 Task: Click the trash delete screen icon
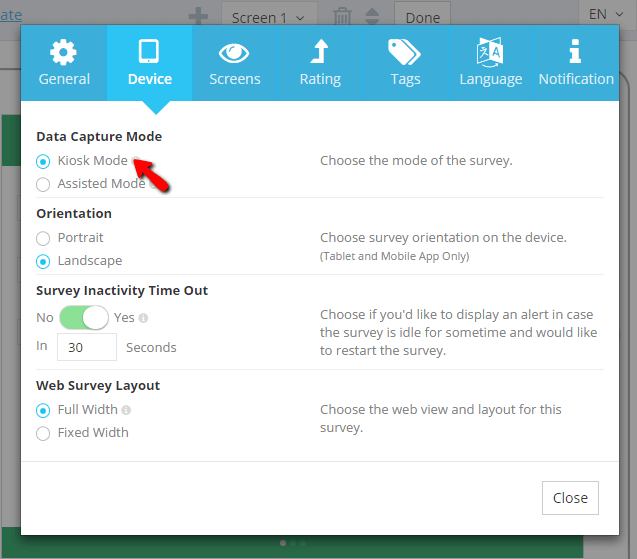coord(342,16)
